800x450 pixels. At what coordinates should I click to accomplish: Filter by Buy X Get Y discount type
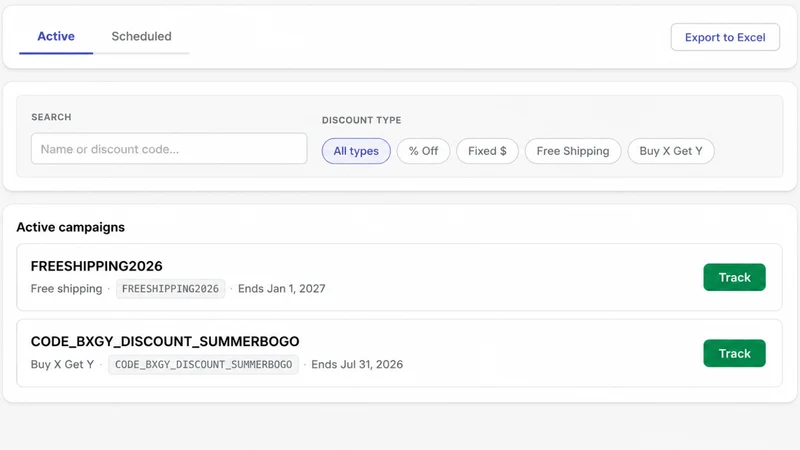pos(671,151)
